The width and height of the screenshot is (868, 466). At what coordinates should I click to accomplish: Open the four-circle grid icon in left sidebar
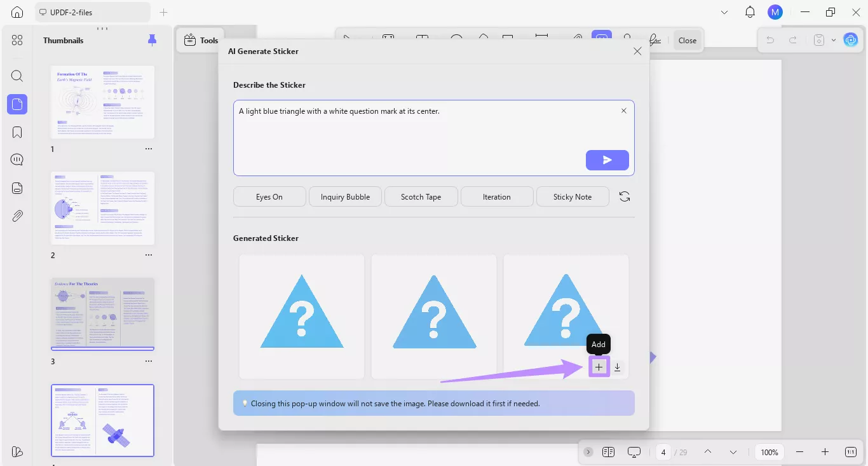point(17,40)
